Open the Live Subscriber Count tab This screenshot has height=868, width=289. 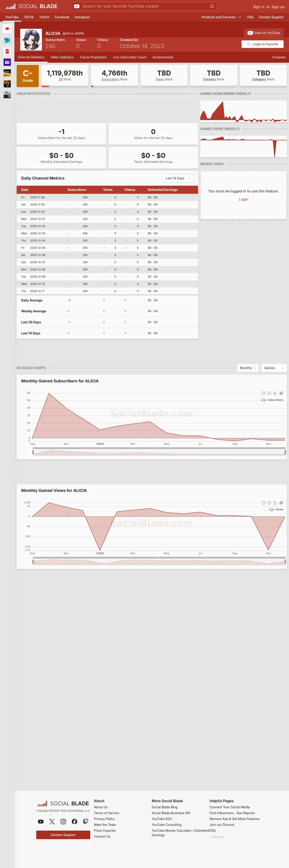click(129, 57)
